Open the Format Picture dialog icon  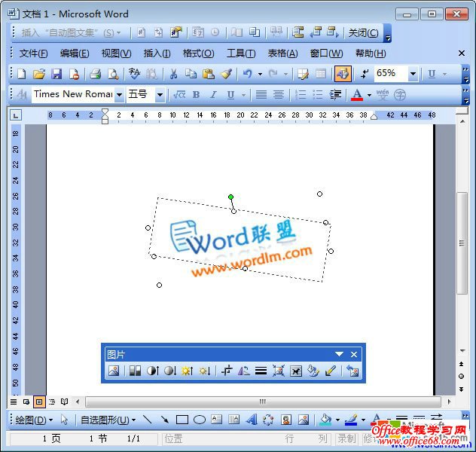313,371
